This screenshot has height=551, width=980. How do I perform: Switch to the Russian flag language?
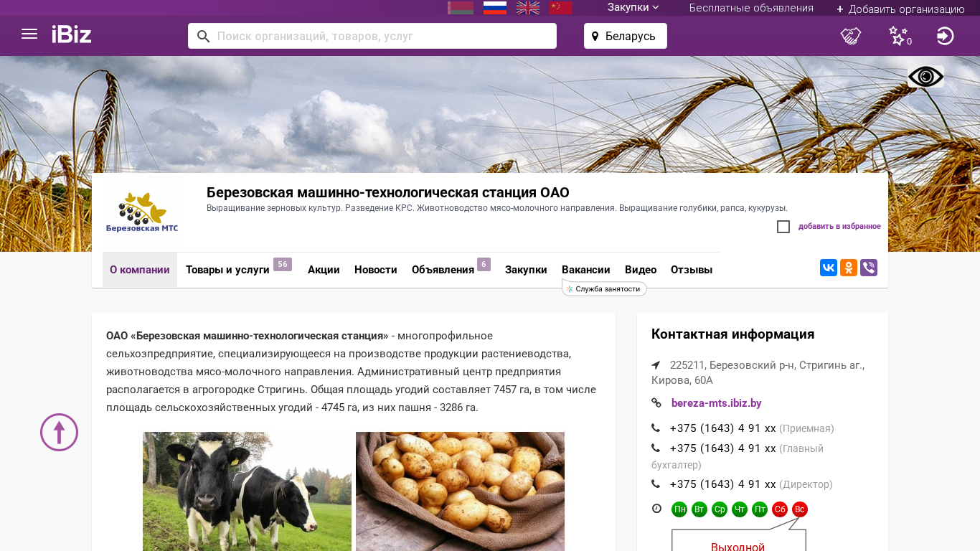coord(495,8)
